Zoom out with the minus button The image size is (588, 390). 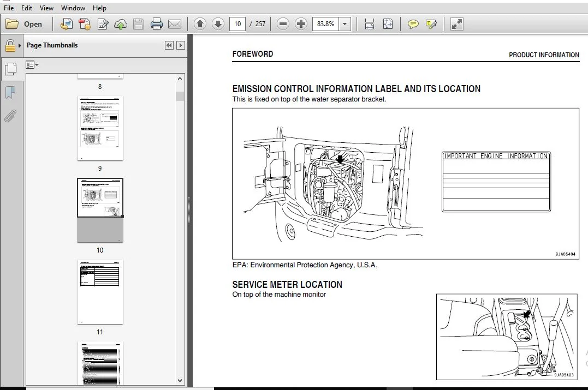pyautogui.click(x=283, y=24)
